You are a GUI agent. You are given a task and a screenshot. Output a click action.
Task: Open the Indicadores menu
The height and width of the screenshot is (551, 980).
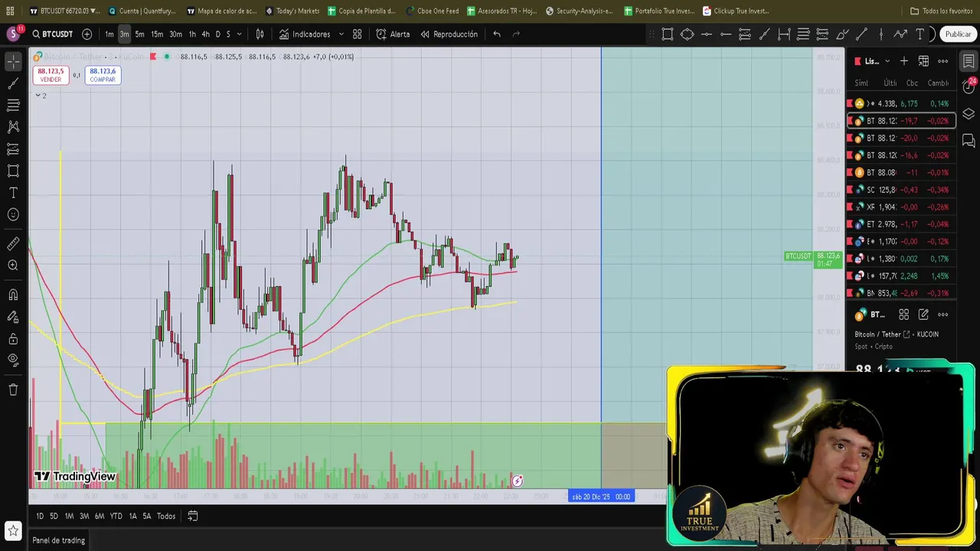click(305, 34)
